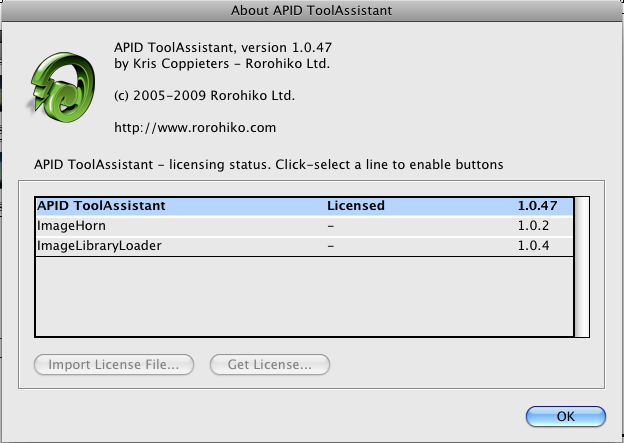Click the Get License button
Viewport: 624px width, 443px height.
click(x=270, y=365)
